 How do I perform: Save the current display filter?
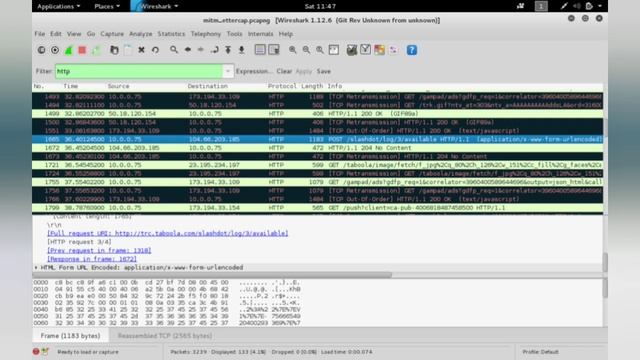pyautogui.click(x=324, y=71)
